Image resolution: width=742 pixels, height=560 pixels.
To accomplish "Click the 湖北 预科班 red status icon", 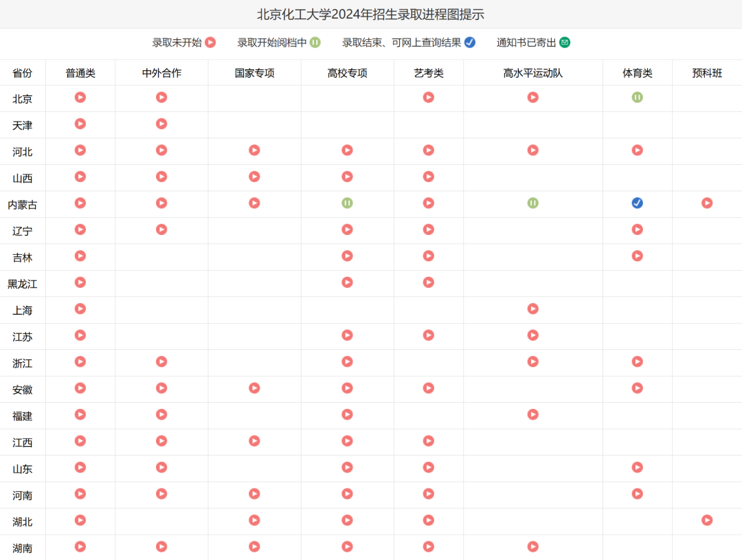I will click(x=707, y=520).
